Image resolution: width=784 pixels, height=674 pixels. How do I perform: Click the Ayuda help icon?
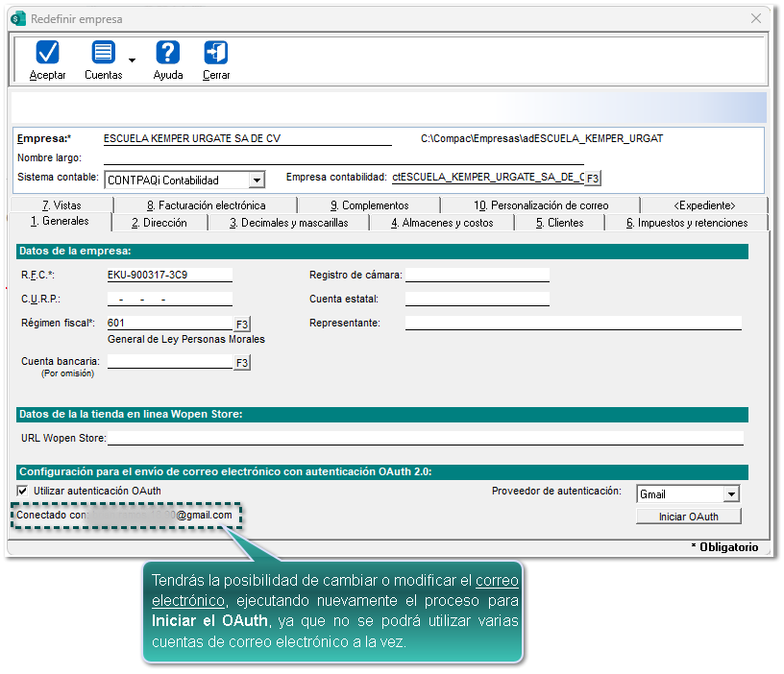[168, 54]
